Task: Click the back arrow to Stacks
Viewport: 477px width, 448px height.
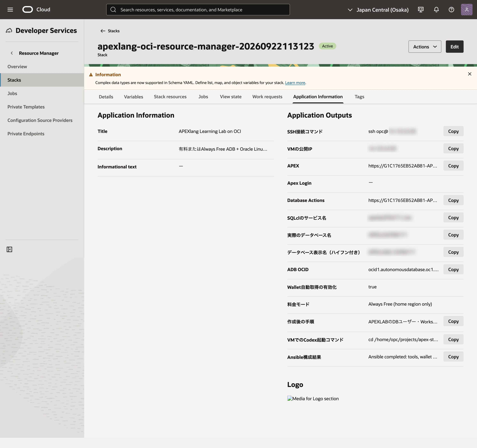Action: (x=103, y=31)
